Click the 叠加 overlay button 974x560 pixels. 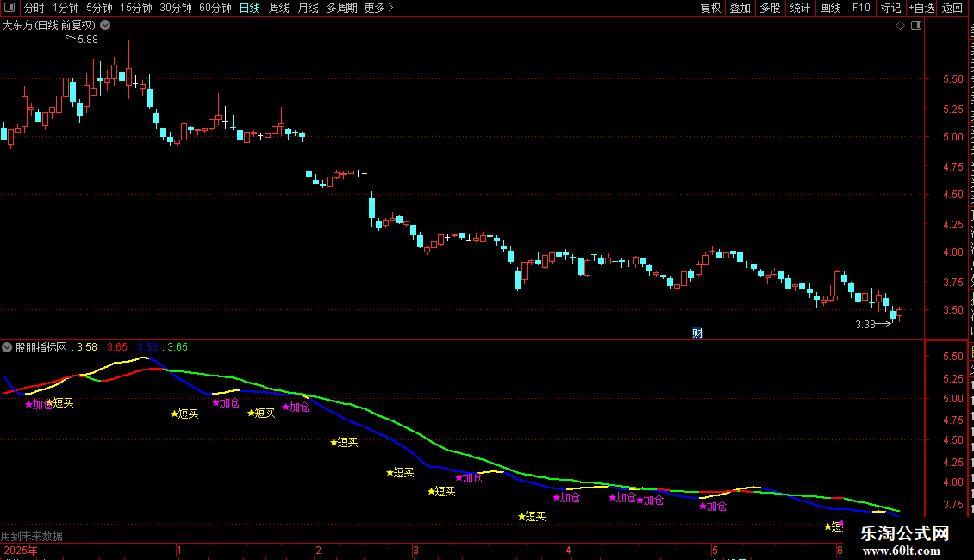coord(740,8)
